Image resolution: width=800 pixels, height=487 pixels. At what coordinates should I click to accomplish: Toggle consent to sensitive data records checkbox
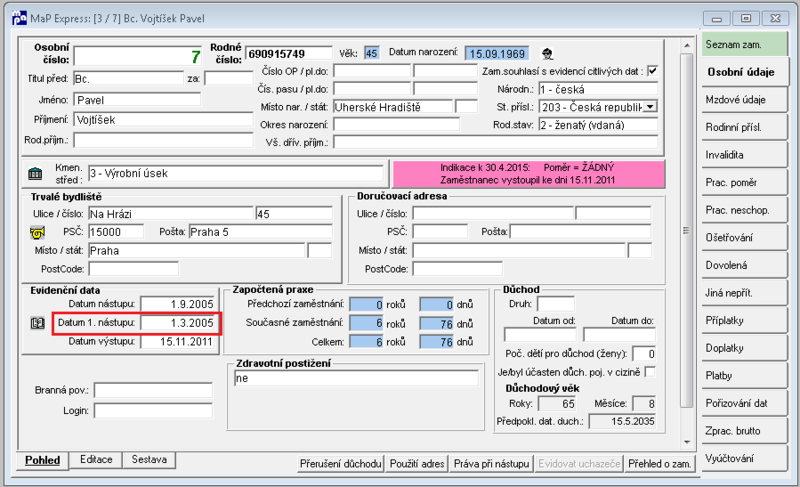pyautogui.click(x=652, y=71)
